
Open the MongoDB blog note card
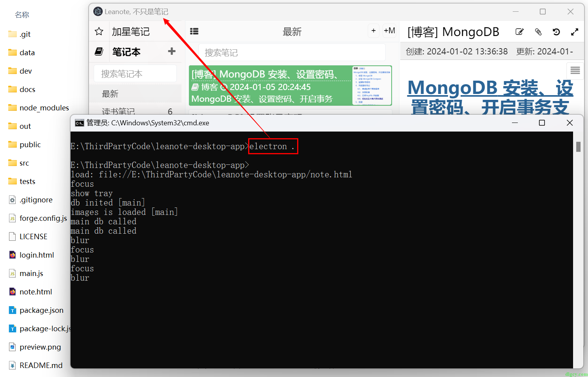(x=290, y=86)
